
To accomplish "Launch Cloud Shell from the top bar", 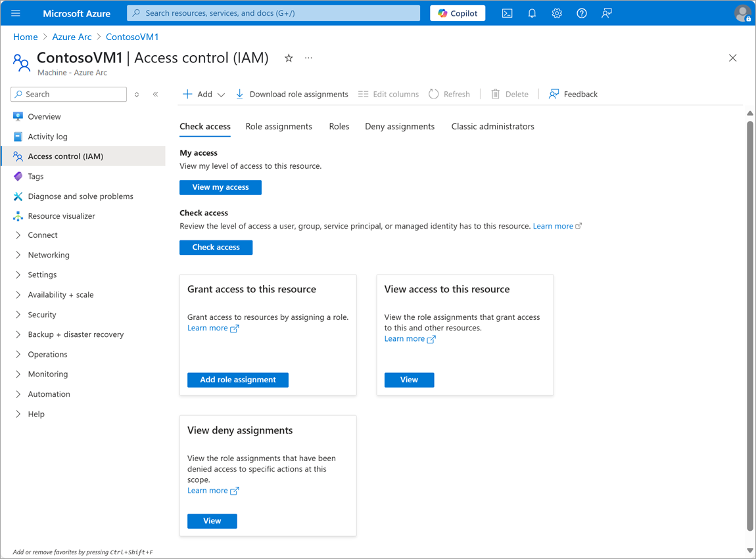I will point(508,13).
